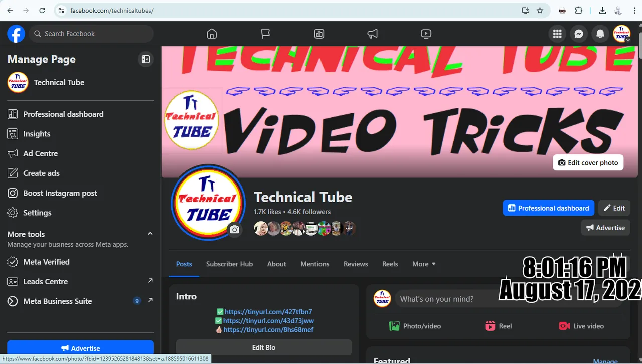Open Meta Verified option
The height and width of the screenshot is (364, 642).
pyautogui.click(x=80, y=262)
